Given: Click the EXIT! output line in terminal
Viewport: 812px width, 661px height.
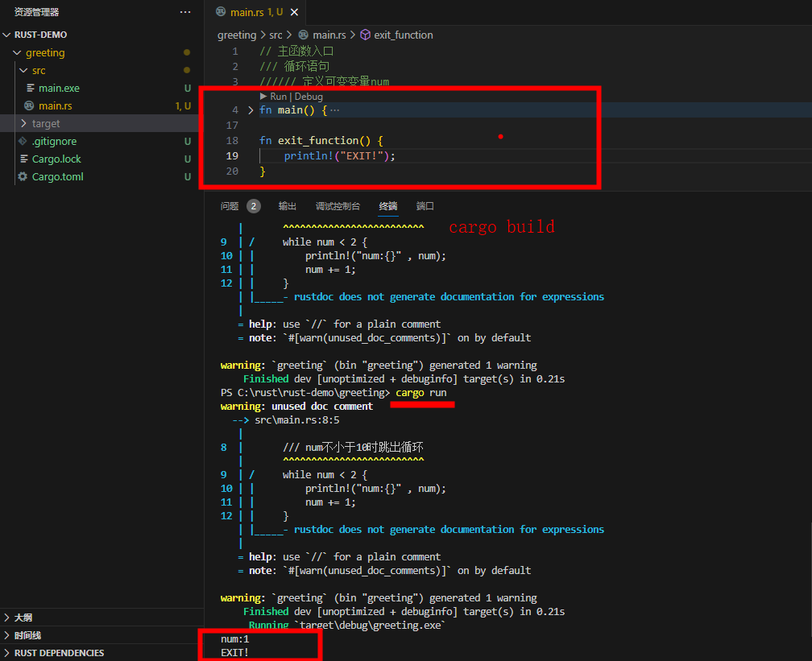Looking at the screenshot, I should [x=234, y=653].
